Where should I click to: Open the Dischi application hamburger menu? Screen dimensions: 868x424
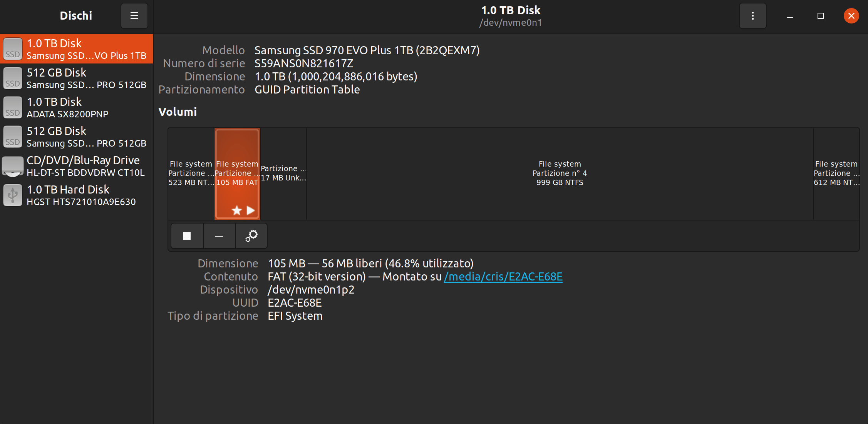click(x=134, y=16)
